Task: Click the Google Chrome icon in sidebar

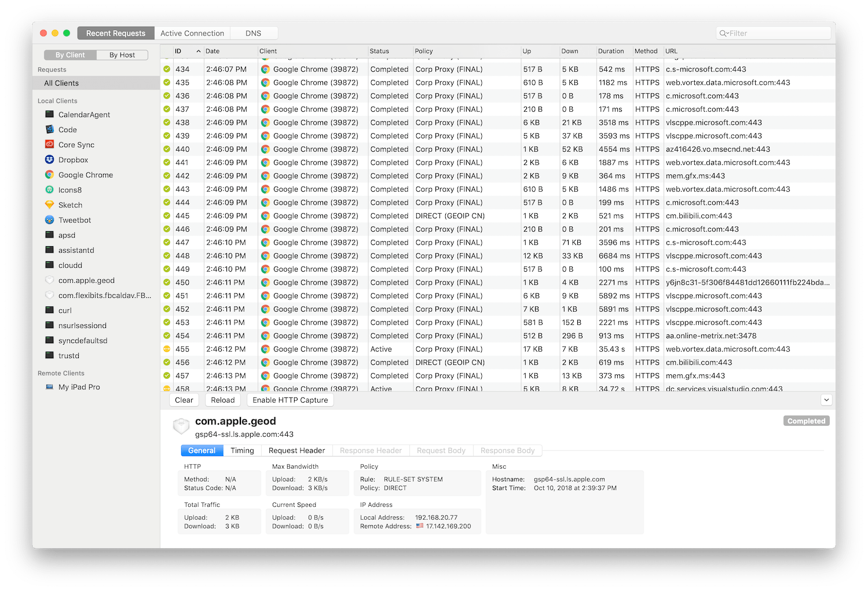Action: click(x=49, y=175)
